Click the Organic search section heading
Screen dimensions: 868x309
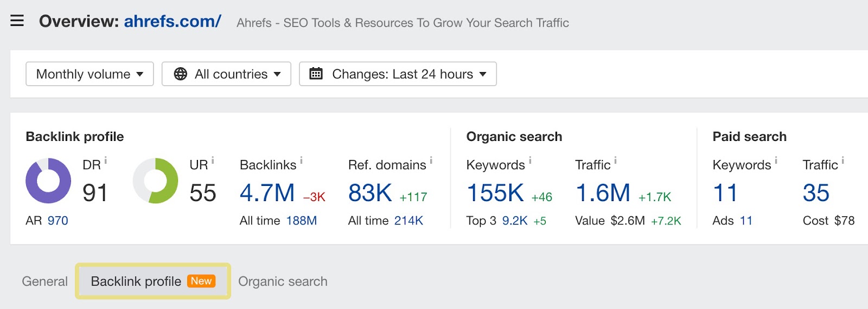(x=514, y=137)
